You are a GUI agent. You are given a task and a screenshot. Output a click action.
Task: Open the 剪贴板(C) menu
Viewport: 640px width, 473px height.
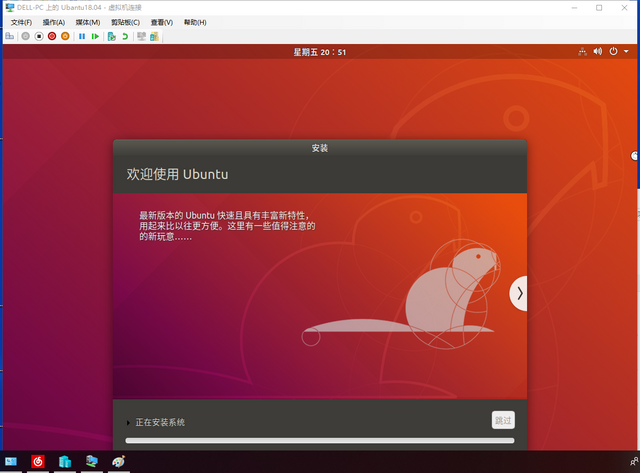[125, 22]
